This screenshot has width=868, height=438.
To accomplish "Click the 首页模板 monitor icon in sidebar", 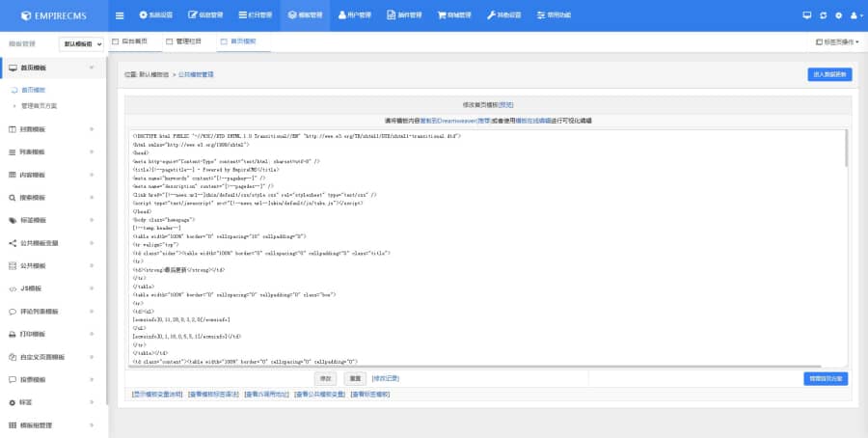I will pos(13,68).
